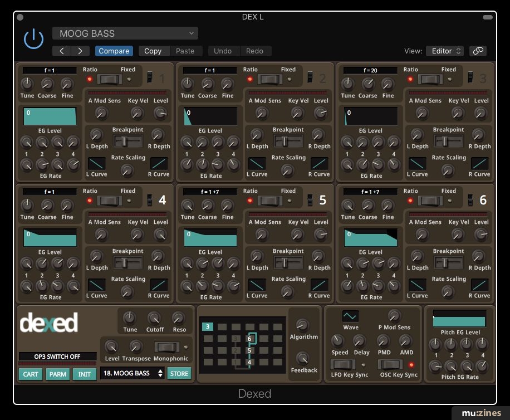Click the LFO Speed knob
This screenshot has width=510, height=420.
pyautogui.click(x=337, y=340)
